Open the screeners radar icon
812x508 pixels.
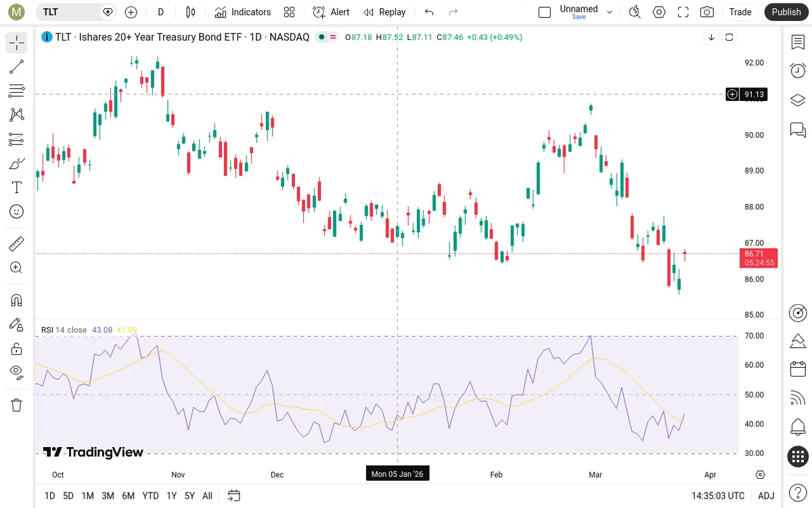click(798, 312)
